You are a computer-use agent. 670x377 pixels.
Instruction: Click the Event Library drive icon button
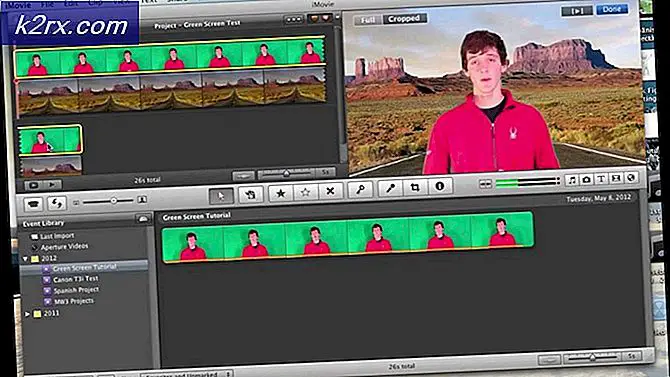coord(143,219)
